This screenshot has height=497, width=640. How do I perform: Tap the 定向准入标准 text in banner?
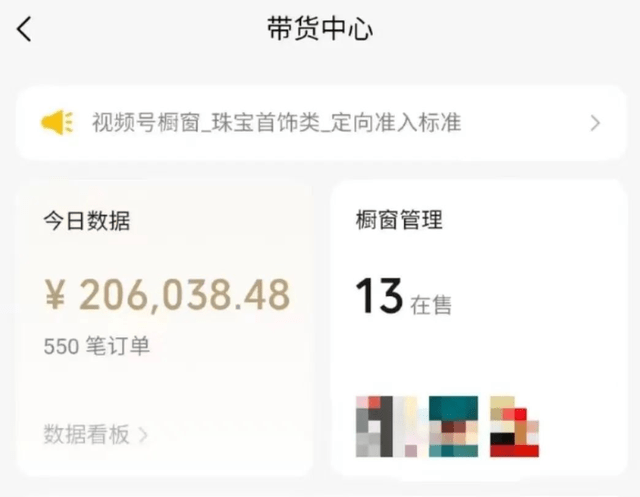396,122
